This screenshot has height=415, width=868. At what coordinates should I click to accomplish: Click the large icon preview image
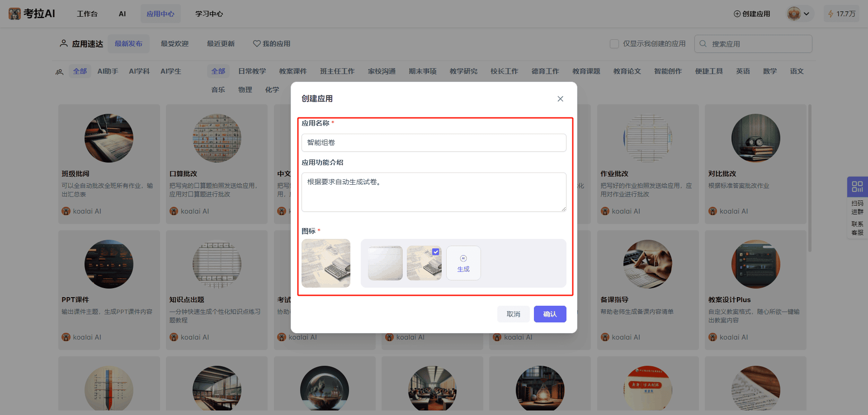326,263
